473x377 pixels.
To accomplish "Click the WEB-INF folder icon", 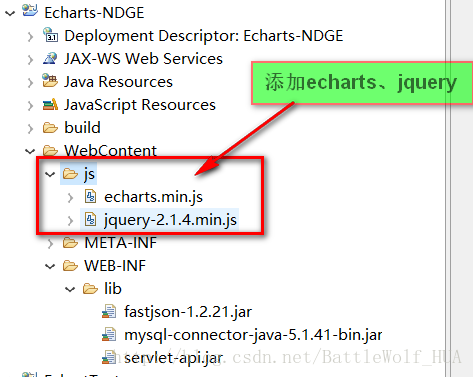I will [x=70, y=266].
